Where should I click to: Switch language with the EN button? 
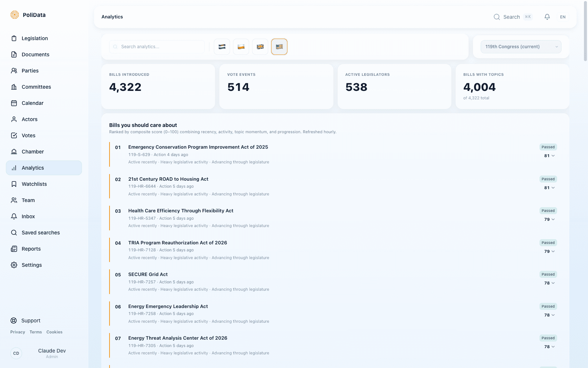coord(563,17)
